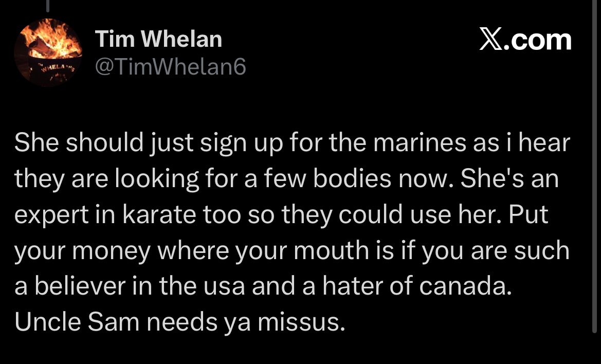Click the word "canada" in the tweet
This screenshot has width=601, height=364.
point(465,286)
